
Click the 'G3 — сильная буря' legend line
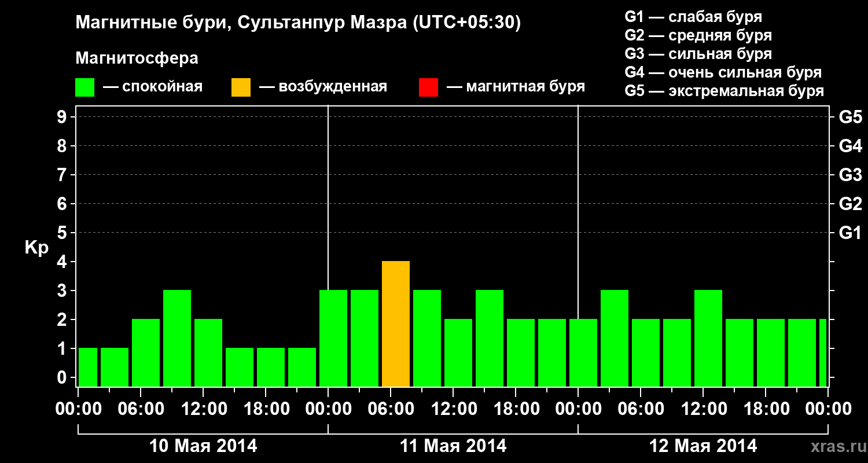(698, 54)
